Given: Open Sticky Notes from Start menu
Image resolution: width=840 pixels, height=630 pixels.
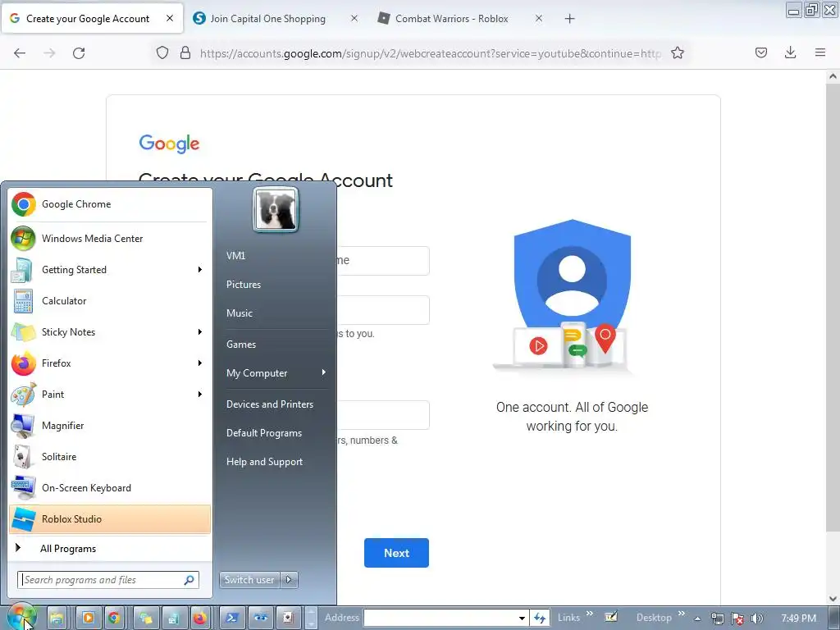Looking at the screenshot, I should [110, 331].
